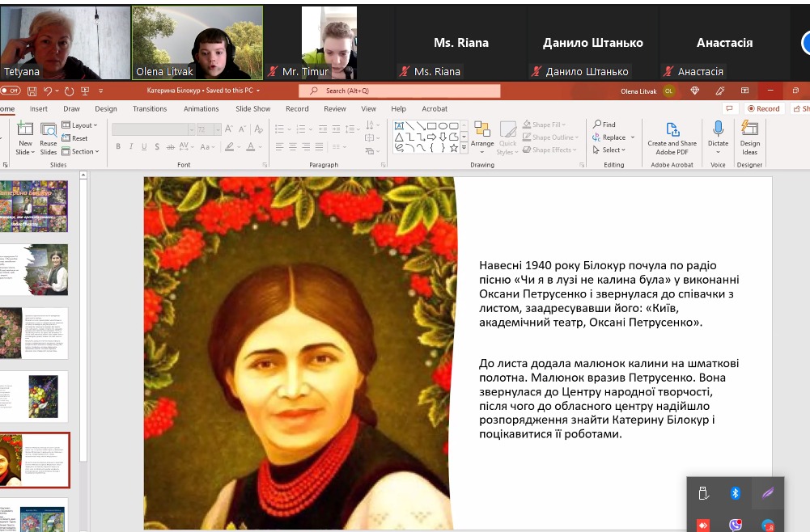Open the Reuse Slides pane
The image size is (810, 532).
click(48, 138)
